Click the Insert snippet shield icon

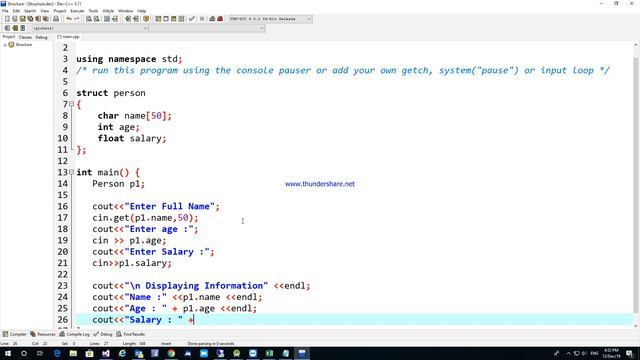pos(146,19)
